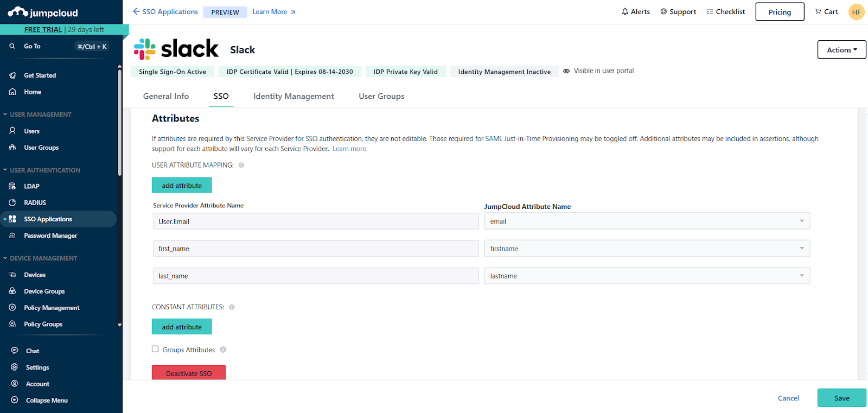Click the last_name attribute name field
The height and width of the screenshot is (413, 868).
316,276
